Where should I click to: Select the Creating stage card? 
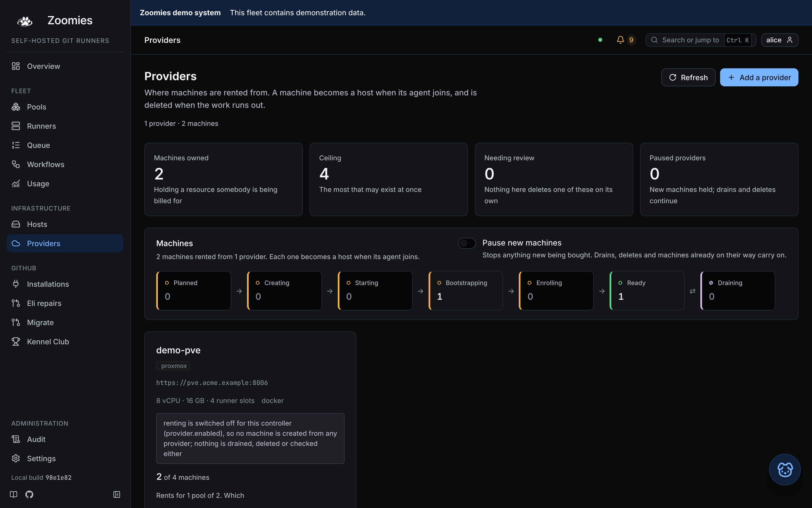[x=284, y=291]
